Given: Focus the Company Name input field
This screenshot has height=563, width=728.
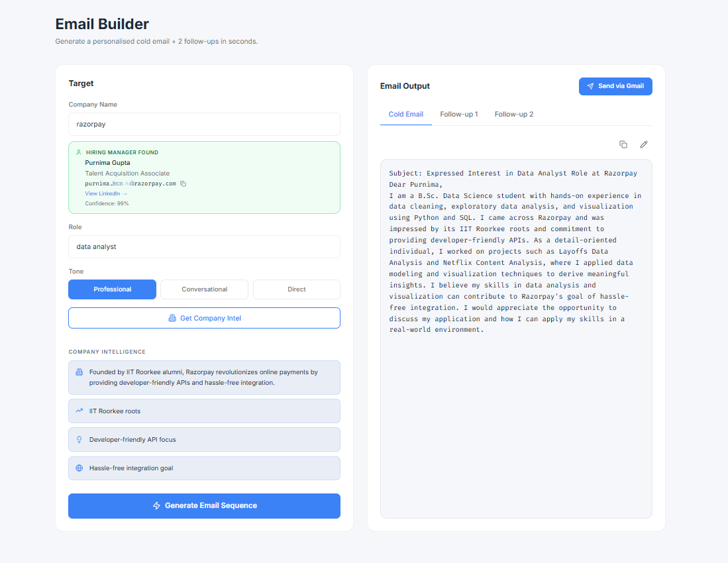Looking at the screenshot, I should pyautogui.click(x=204, y=124).
